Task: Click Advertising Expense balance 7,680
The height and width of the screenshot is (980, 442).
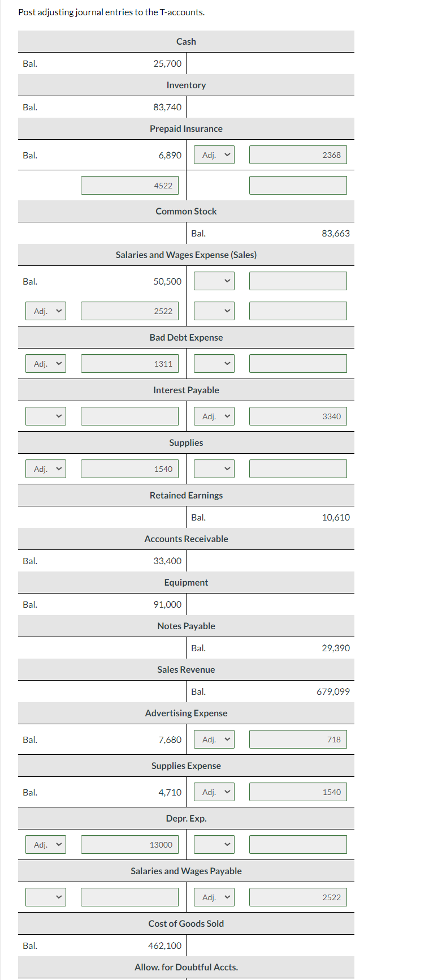Action: coord(170,740)
